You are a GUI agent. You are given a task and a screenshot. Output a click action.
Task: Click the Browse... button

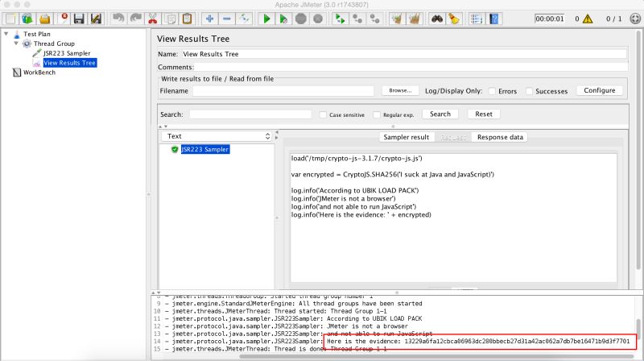coord(400,90)
